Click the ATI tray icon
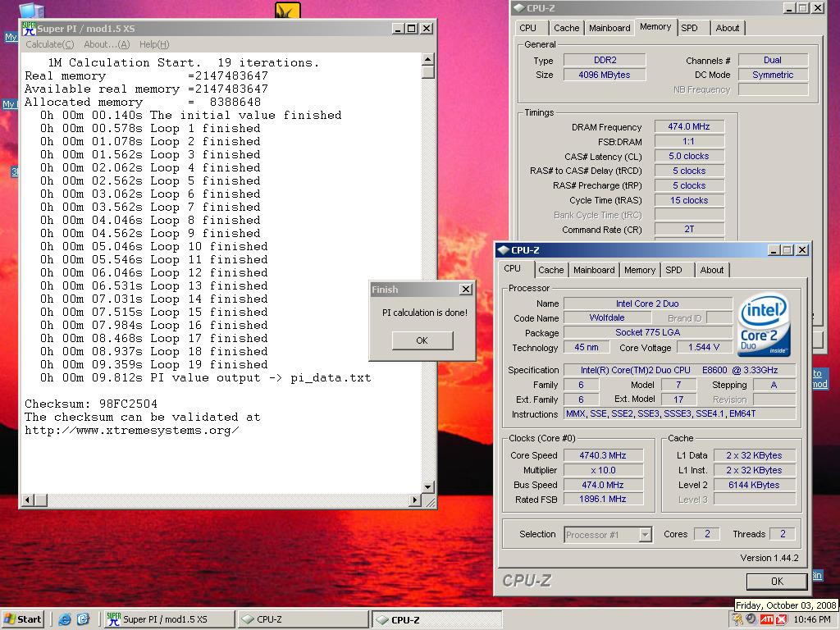Screen dimensions: 840x630 [767, 619]
